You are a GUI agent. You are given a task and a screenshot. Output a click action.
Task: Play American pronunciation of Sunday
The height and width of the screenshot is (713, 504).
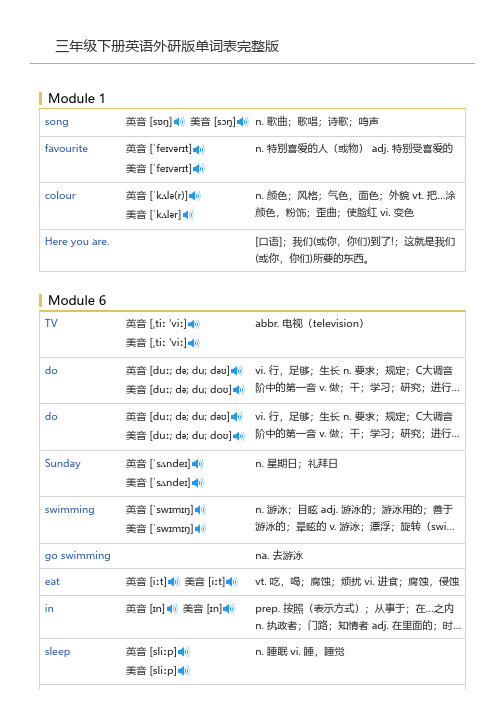pos(197,483)
